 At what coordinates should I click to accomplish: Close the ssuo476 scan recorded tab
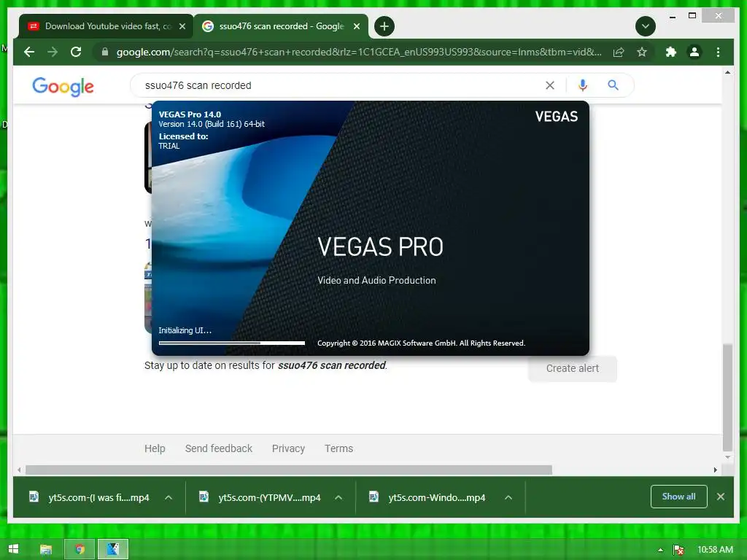(x=356, y=27)
